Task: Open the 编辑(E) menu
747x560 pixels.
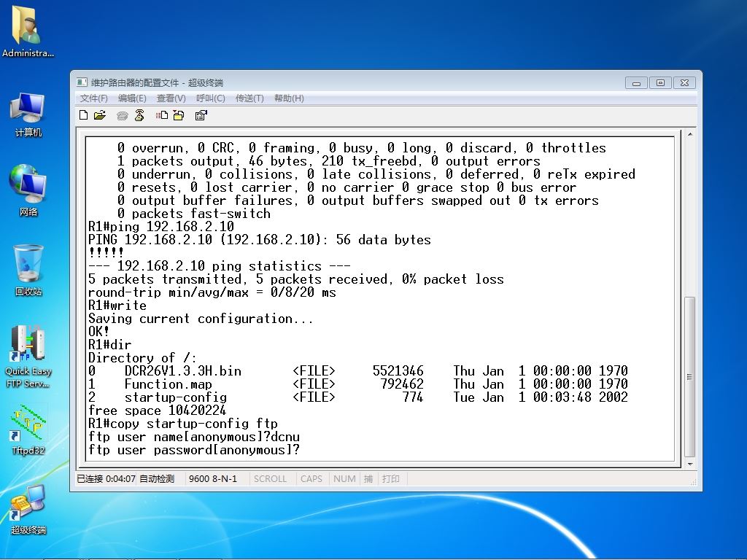Action: coord(132,98)
